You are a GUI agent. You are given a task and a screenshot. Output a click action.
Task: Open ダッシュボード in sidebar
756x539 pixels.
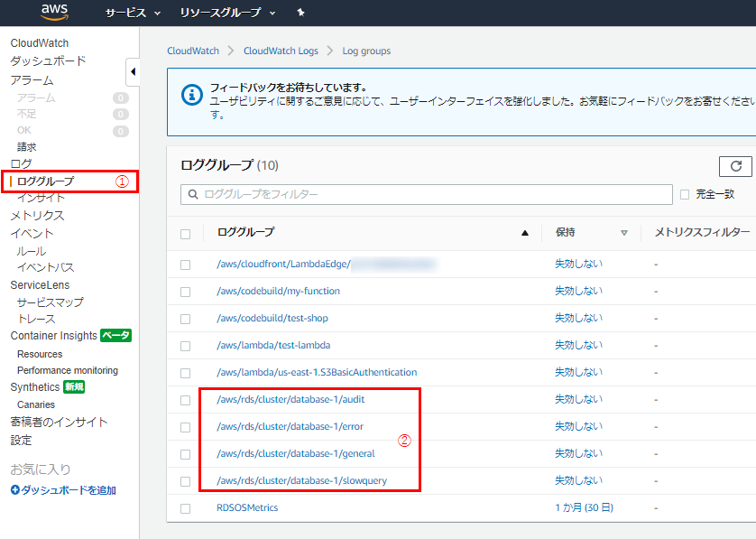tap(48, 60)
